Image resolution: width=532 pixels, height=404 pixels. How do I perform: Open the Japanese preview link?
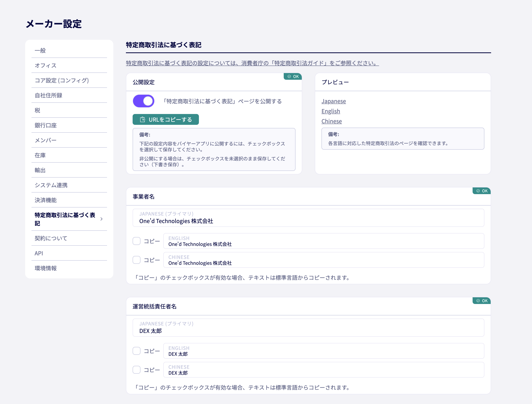click(334, 101)
